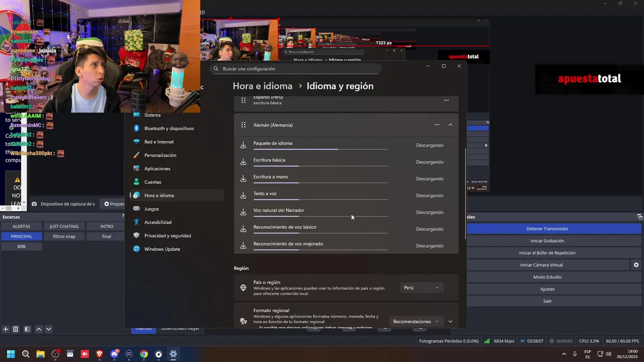Show hidden system tray icons

563,354
